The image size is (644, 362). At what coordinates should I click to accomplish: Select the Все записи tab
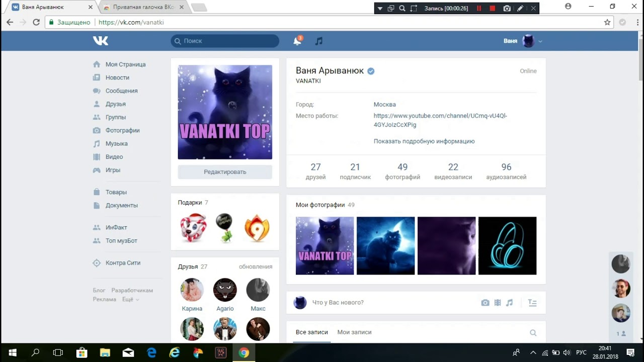(x=312, y=332)
